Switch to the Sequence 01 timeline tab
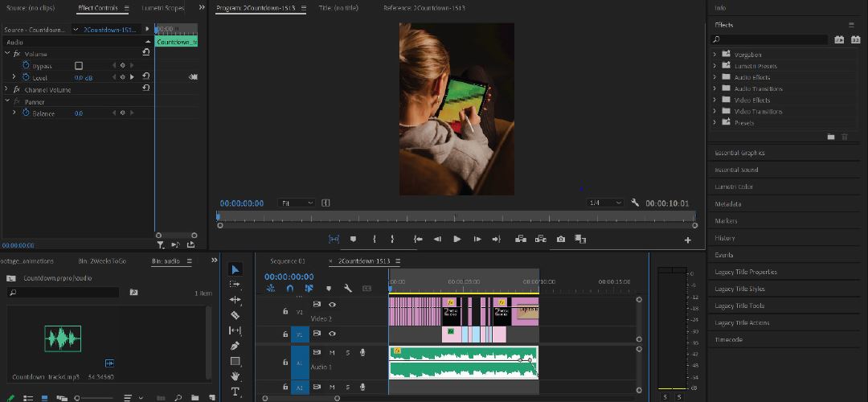Image resolution: width=868 pixels, height=402 pixels. 287,261
